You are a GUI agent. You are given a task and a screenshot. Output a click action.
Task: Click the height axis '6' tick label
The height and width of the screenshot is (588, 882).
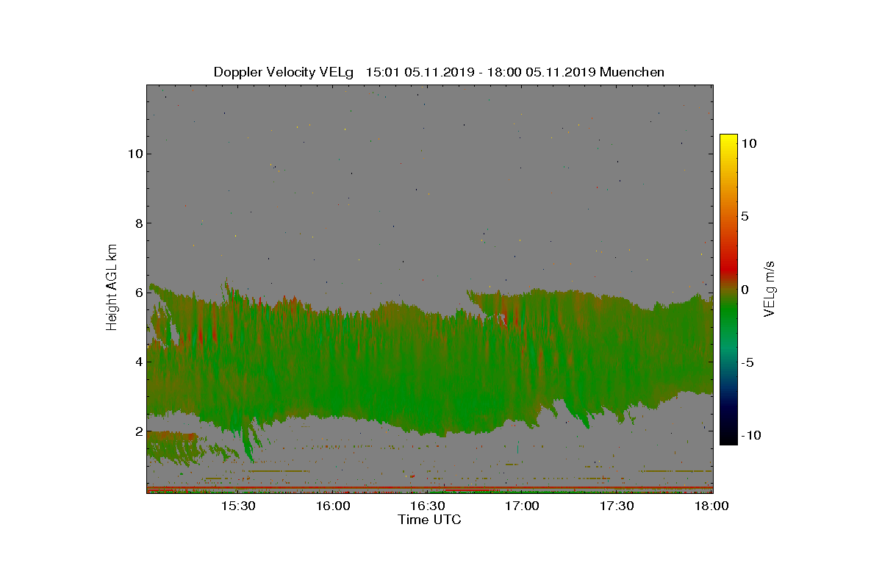click(x=137, y=293)
